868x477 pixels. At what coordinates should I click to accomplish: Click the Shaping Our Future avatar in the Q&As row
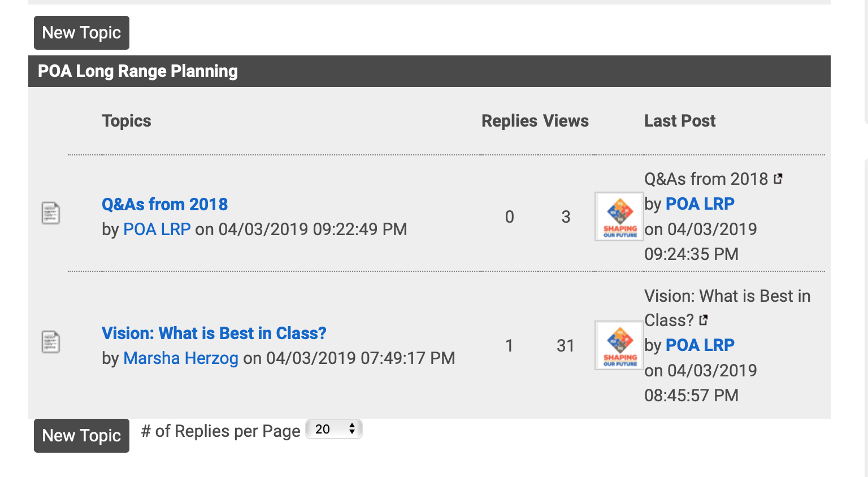point(619,216)
